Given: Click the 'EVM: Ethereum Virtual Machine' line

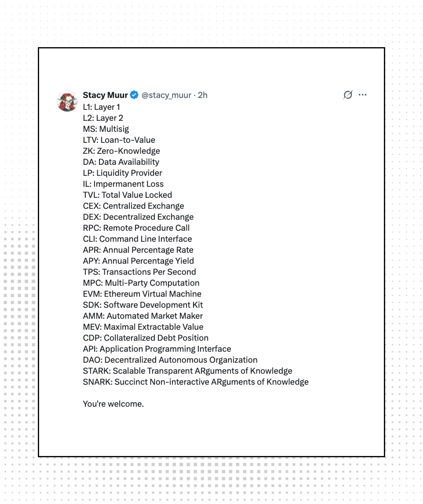Looking at the screenshot, I should 142,294.
